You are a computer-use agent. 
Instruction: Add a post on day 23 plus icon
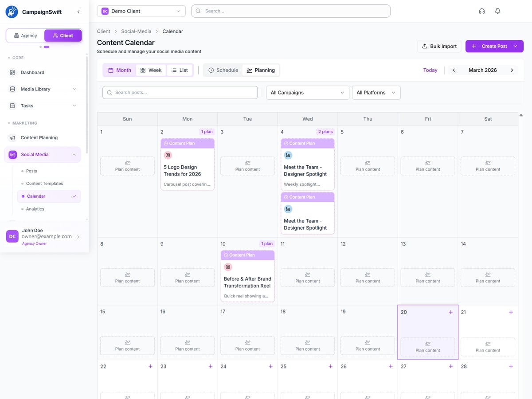tap(211, 366)
